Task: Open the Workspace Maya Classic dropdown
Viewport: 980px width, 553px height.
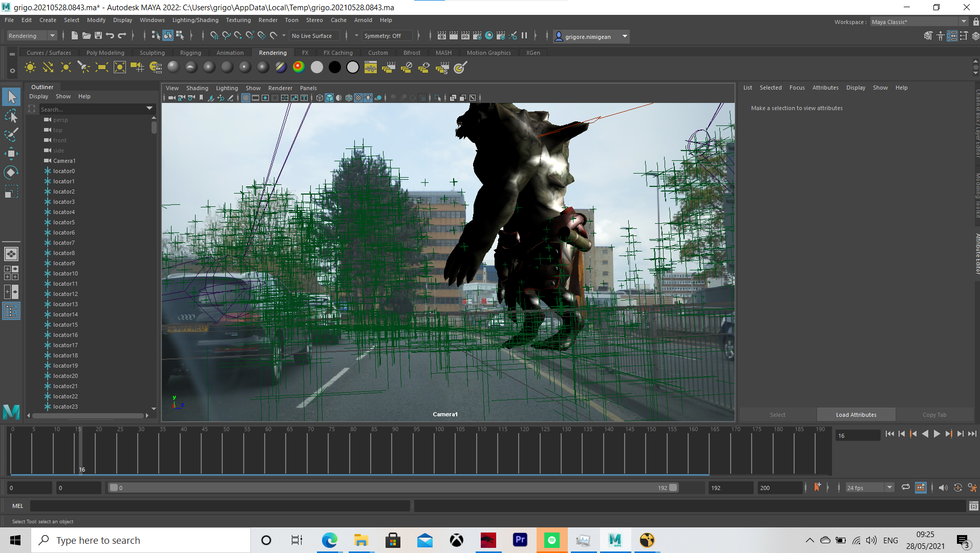Action: click(x=919, y=22)
